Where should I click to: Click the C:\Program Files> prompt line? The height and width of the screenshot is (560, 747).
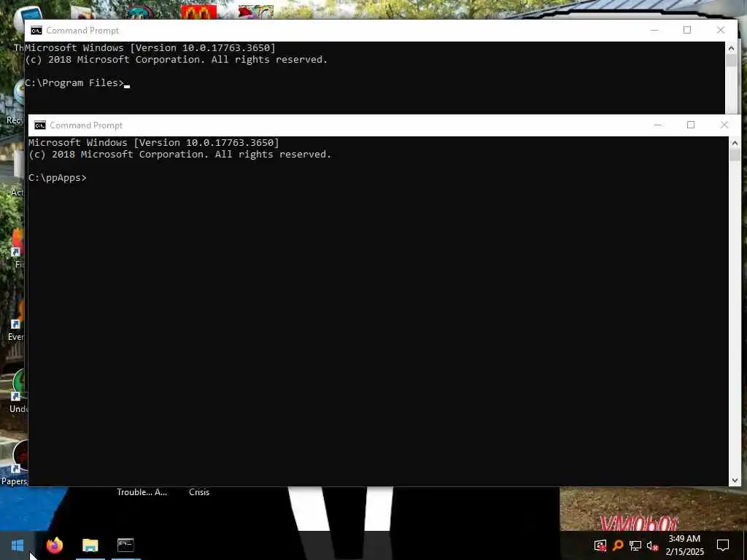74,83
